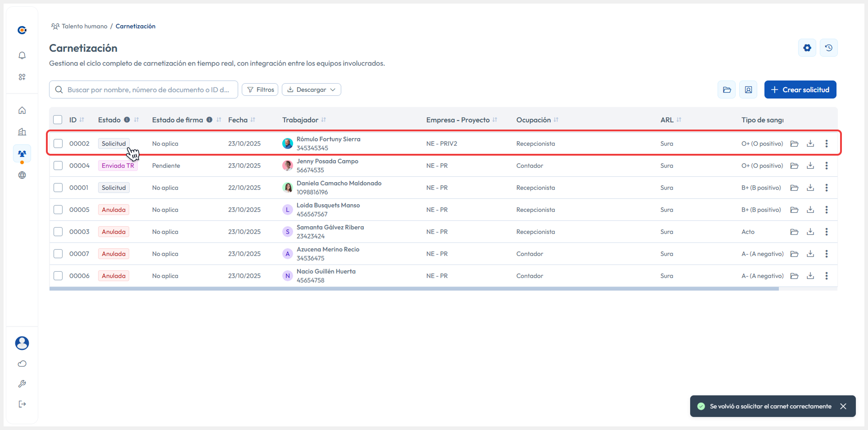Select the checkbox for request 00002
The height and width of the screenshot is (430, 868).
58,143
